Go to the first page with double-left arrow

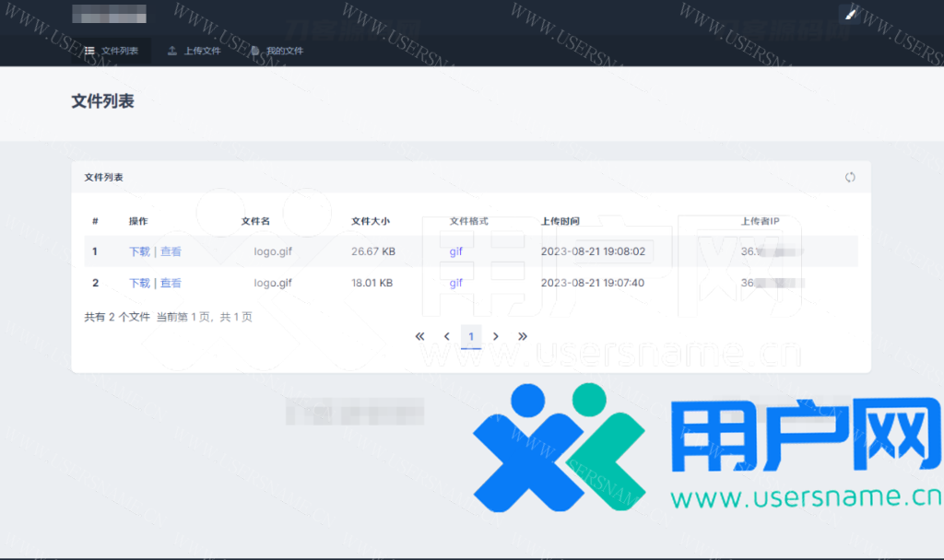[x=419, y=337]
